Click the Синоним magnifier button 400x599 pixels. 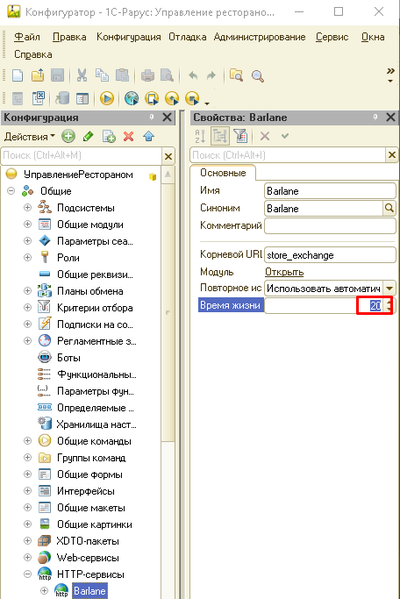[389, 208]
